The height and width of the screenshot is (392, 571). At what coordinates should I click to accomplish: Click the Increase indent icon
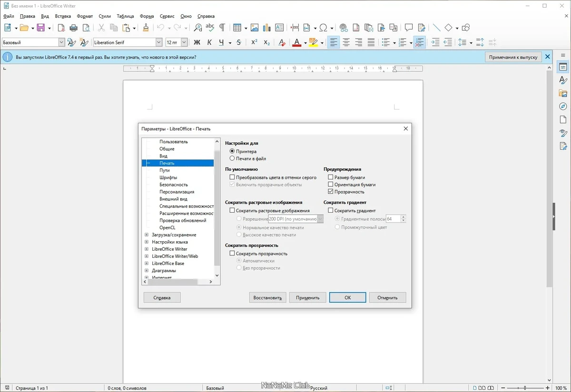pos(435,42)
